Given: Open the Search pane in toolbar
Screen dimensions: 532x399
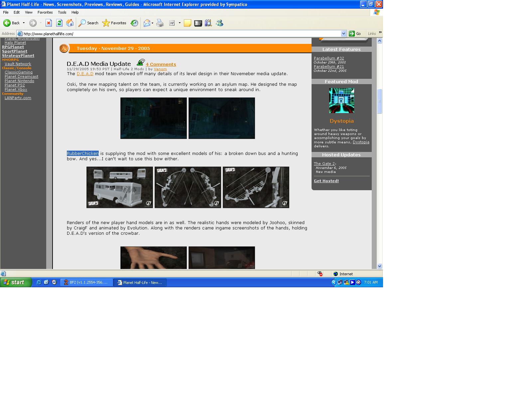Looking at the screenshot, I should pos(88,23).
